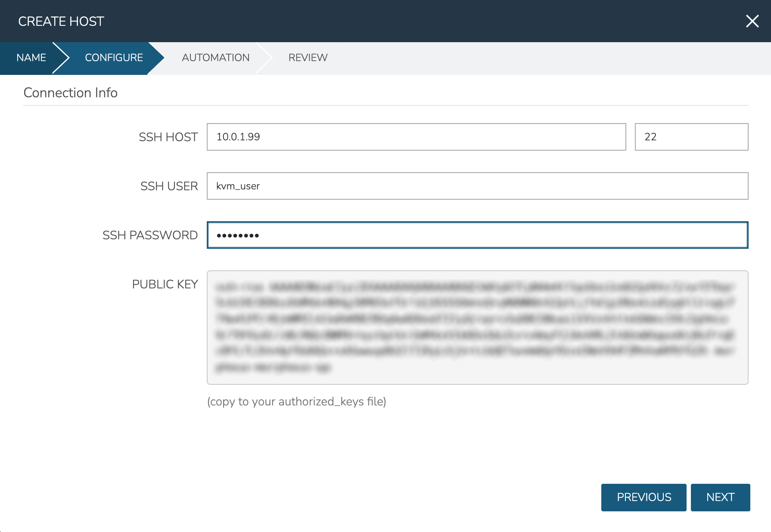Select the CONFIGURE wizard step

(x=114, y=58)
